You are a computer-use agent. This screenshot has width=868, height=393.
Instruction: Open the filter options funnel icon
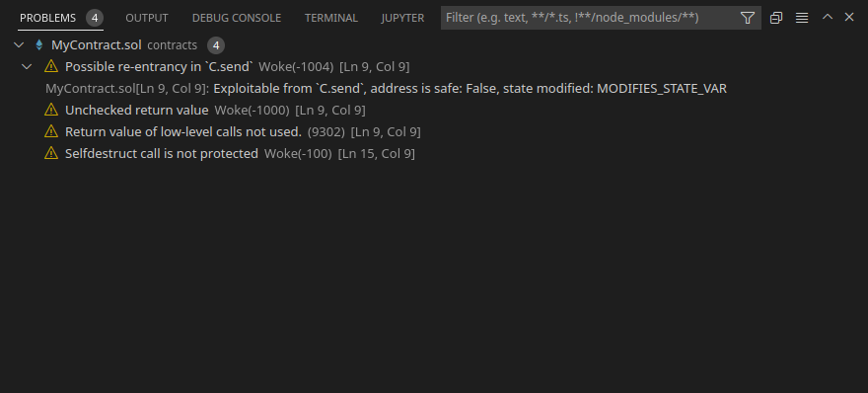[x=748, y=18]
